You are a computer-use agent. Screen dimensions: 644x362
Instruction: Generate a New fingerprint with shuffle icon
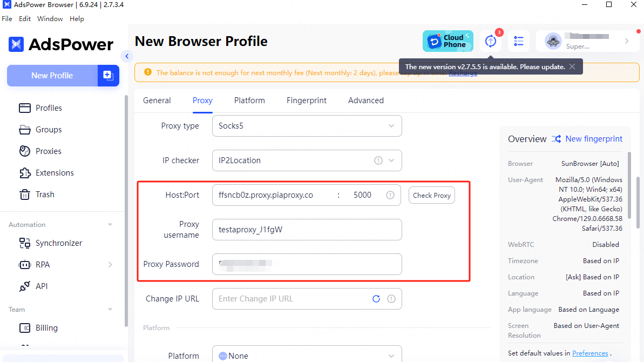tap(556, 139)
